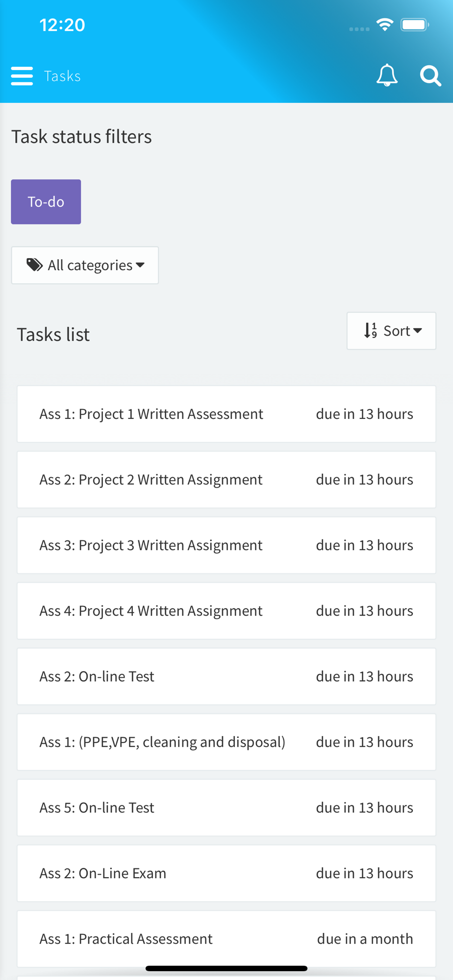Tap the Tasks header title

tap(62, 76)
